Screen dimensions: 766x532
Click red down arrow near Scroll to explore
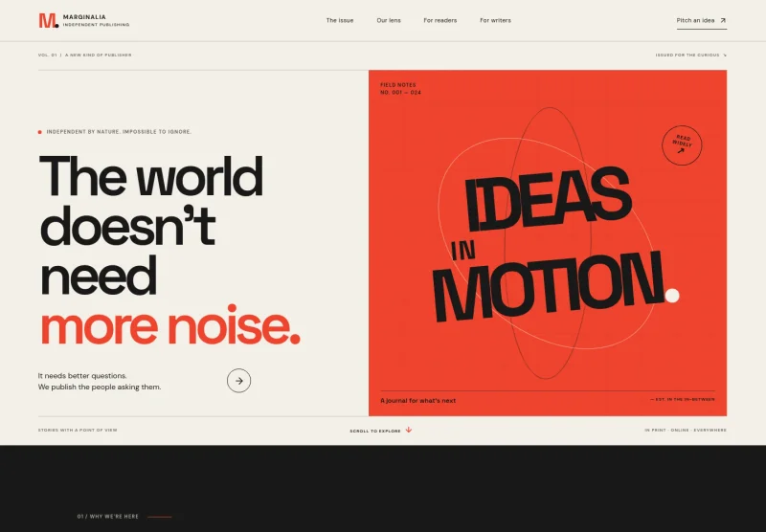click(x=409, y=430)
